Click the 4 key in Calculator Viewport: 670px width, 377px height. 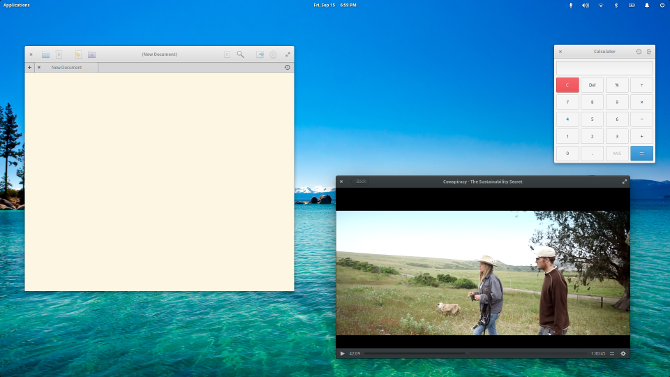coord(567,119)
